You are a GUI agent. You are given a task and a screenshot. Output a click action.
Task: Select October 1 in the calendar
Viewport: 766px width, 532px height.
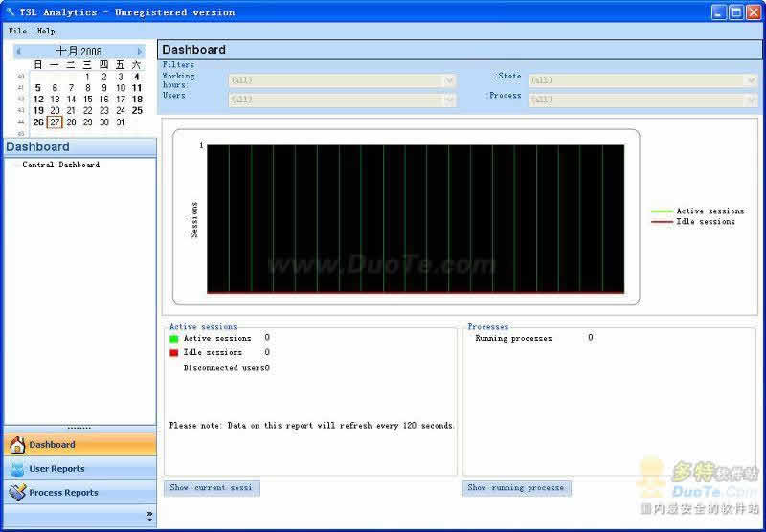coord(87,77)
